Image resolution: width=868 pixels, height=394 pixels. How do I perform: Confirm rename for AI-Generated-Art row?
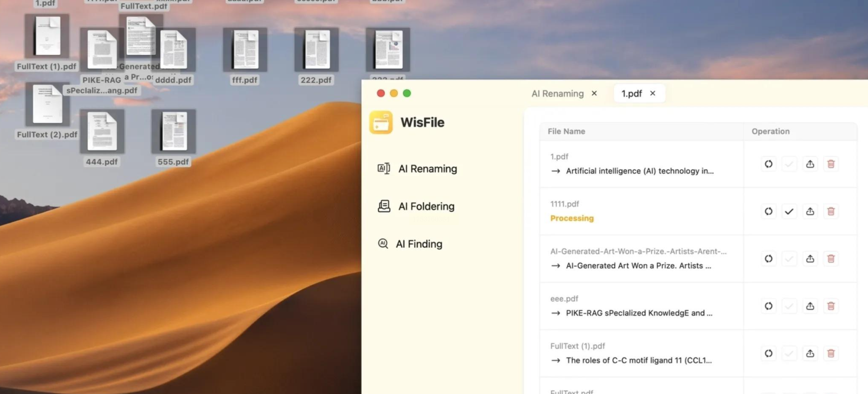(789, 259)
